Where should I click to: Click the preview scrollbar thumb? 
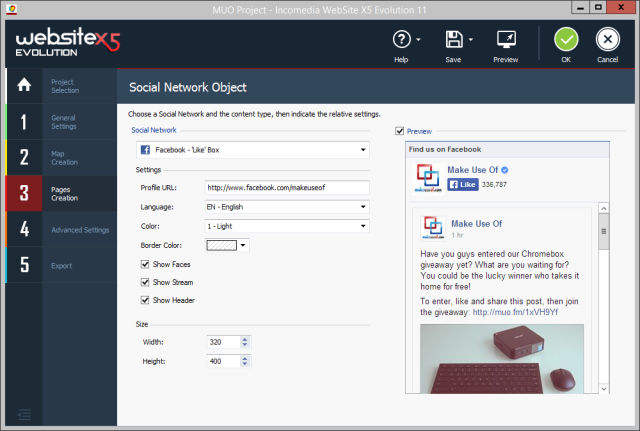[604, 231]
